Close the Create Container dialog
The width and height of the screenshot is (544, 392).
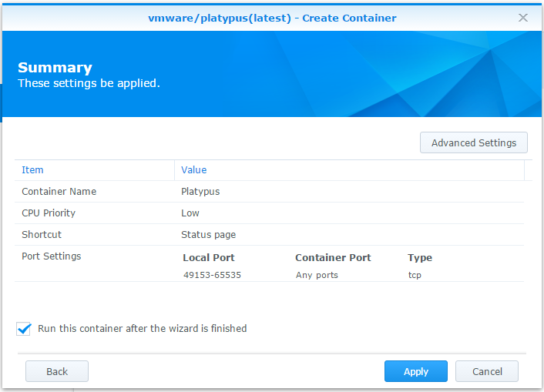523,17
